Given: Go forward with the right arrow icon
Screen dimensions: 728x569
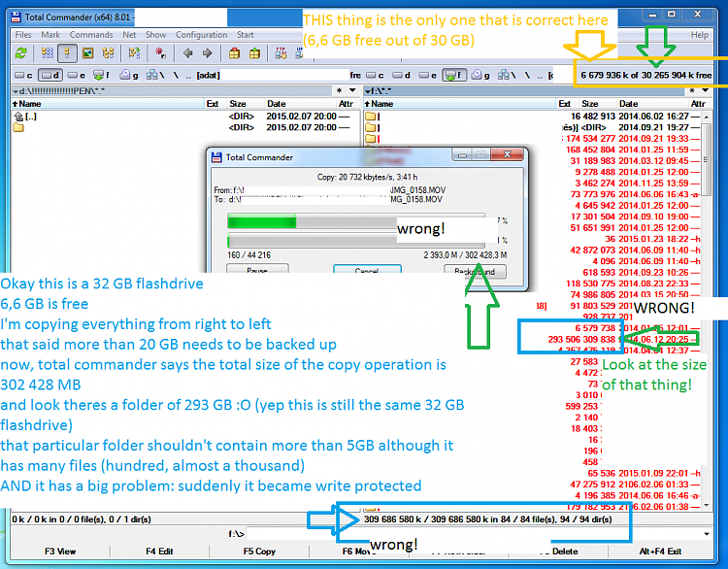Looking at the screenshot, I should point(208,53).
